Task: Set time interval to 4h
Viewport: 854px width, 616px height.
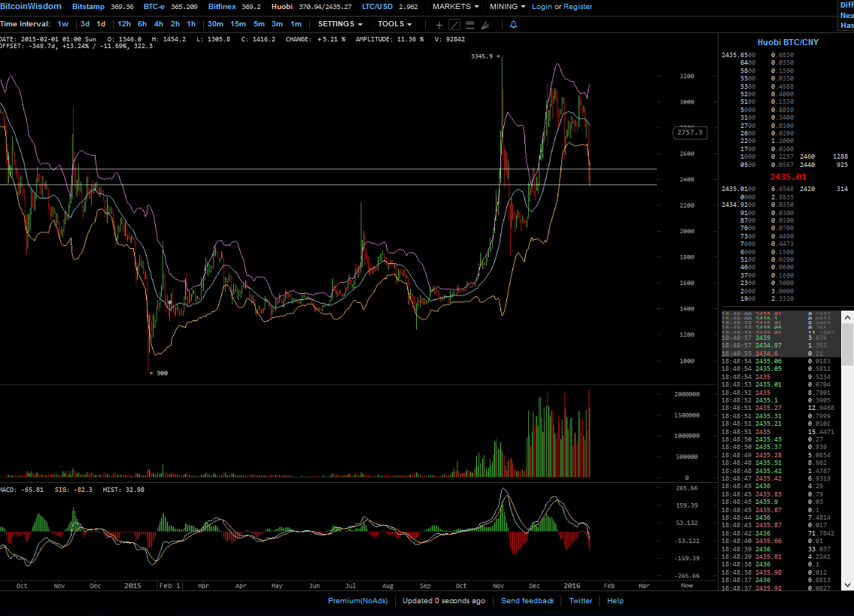Action: pyautogui.click(x=159, y=24)
